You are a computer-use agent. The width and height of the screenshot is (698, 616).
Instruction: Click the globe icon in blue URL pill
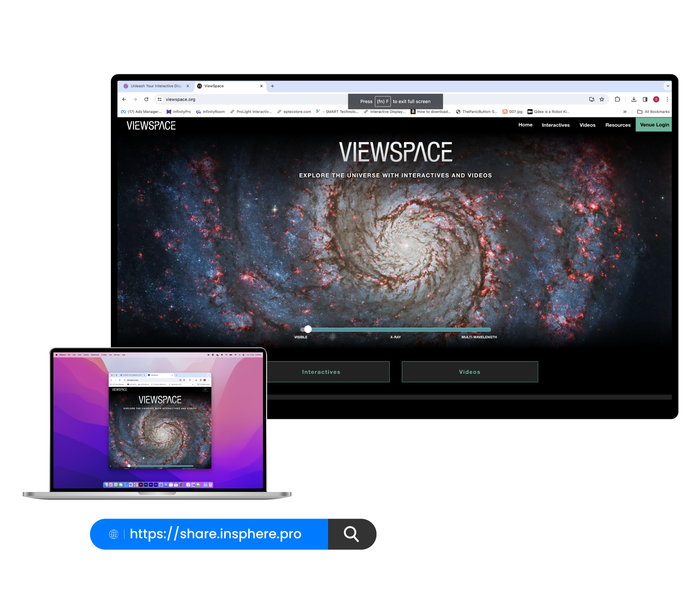(114, 534)
